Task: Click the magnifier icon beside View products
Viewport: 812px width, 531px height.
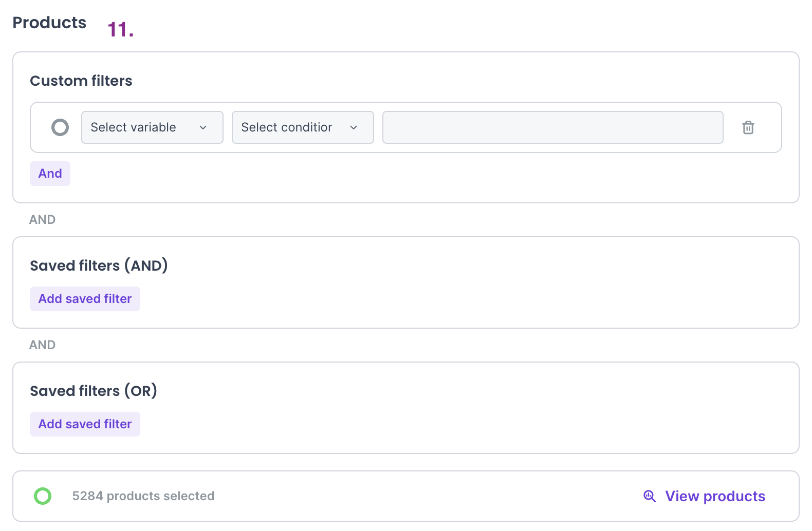Action: pos(650,496)
